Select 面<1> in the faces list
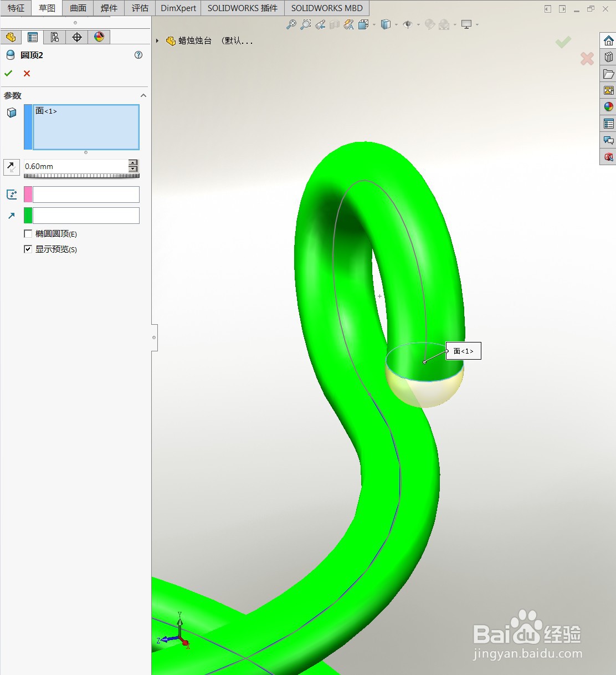 (47, 111)
